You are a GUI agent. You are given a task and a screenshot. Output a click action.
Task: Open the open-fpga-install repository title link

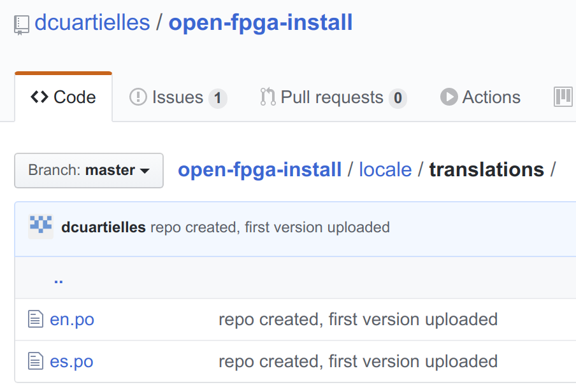tap(261, 23)
